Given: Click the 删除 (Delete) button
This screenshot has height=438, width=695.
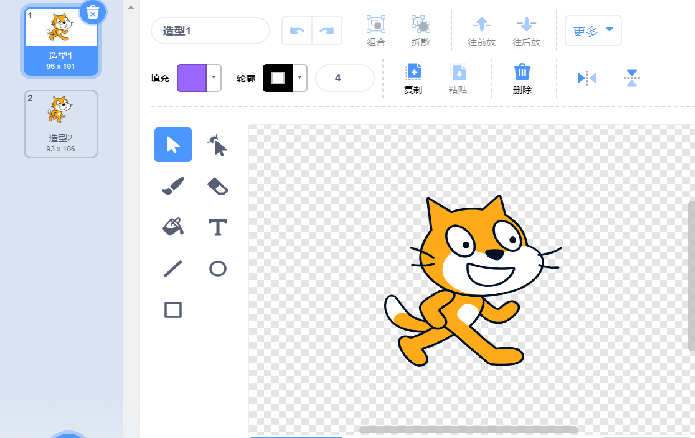Looking at the screenshot, I should tap(521, 77).
